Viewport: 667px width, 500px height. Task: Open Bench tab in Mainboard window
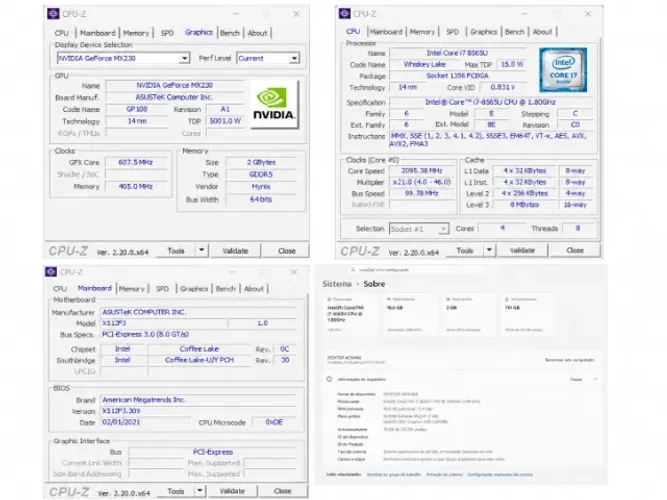(x=225, y=289)
